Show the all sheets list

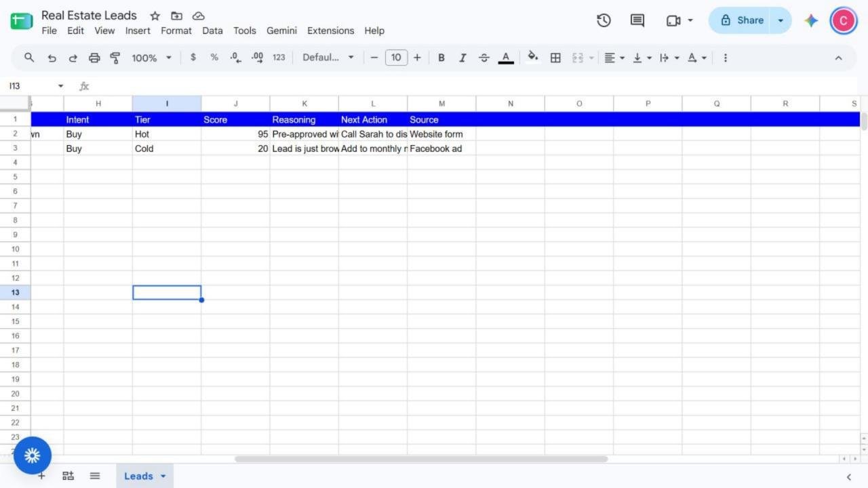click(x=95, y=476)
